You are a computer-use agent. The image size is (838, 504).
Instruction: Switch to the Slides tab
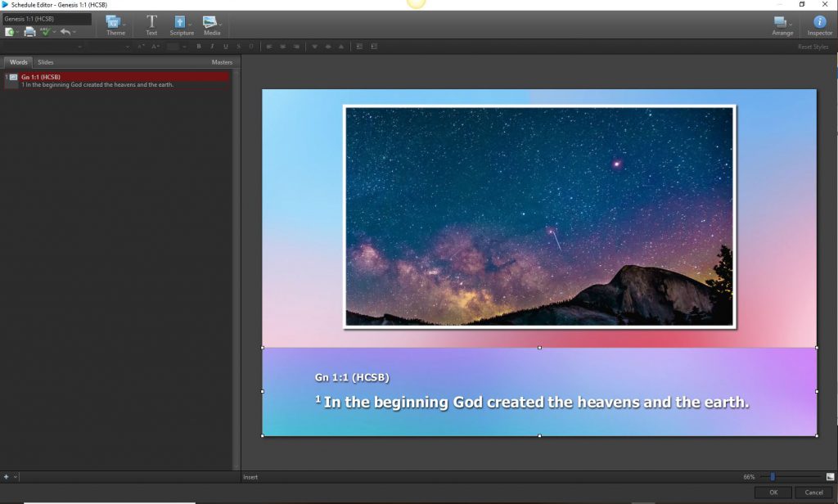point(46,62)
